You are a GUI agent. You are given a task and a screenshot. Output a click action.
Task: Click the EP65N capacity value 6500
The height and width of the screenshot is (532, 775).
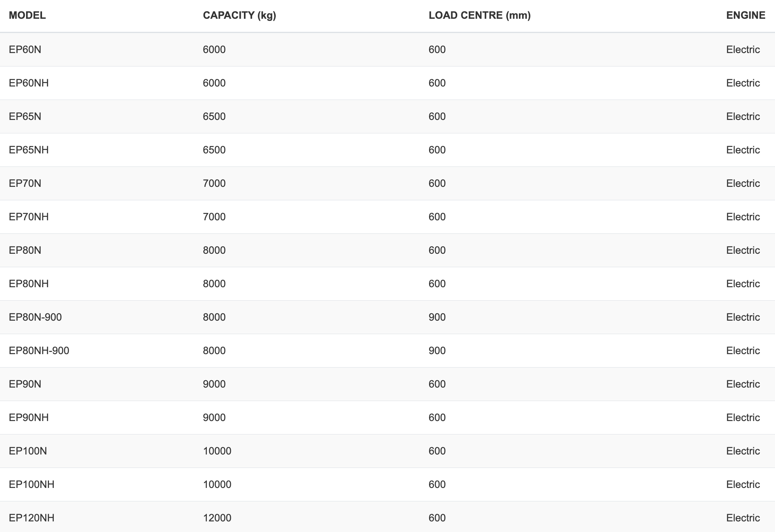click(x=214, y=117)
